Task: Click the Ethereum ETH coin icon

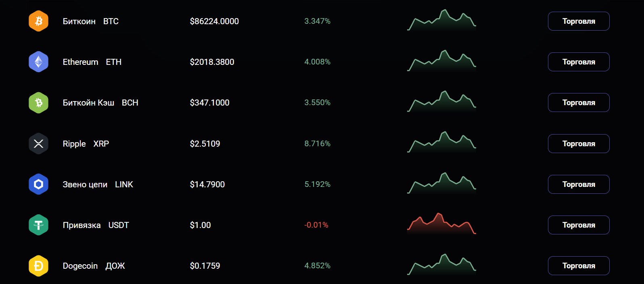Action: point(38,62)
